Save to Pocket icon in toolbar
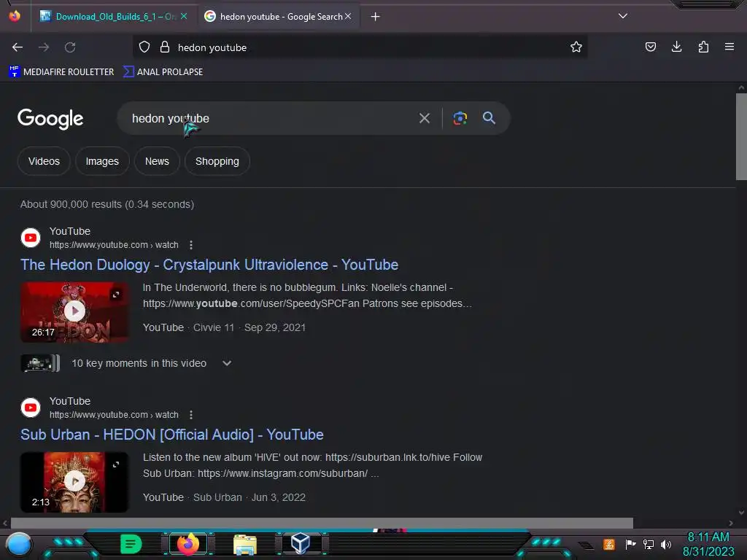Viewport: 747px width, 560px height. (x=650, y=47)
